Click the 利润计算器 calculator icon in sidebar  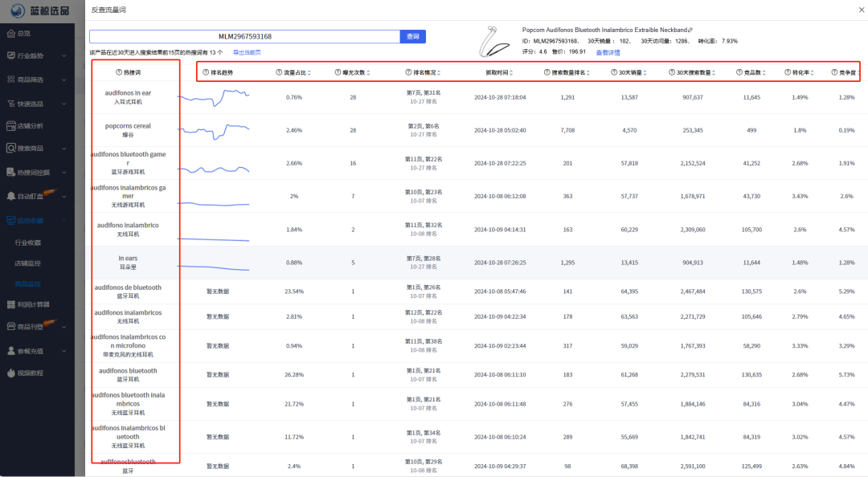pyautogui.click(x=11, y=304)
